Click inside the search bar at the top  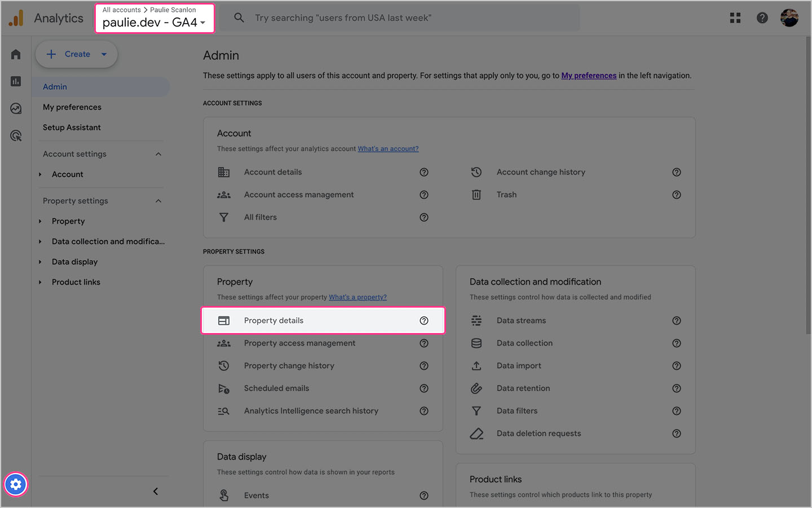(395, 17)
